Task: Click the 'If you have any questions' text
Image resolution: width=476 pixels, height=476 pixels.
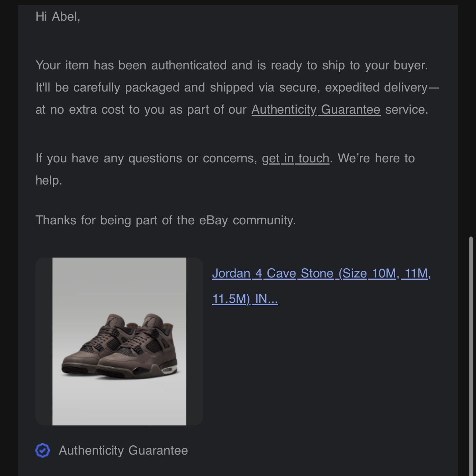Action: pyautogui.click(x=146, y=158)
